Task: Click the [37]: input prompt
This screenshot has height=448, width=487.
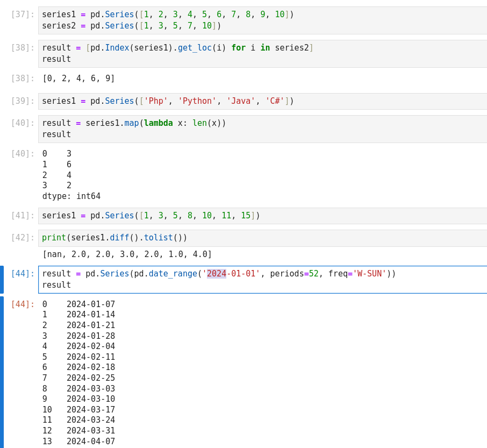Action: (23, 15)
